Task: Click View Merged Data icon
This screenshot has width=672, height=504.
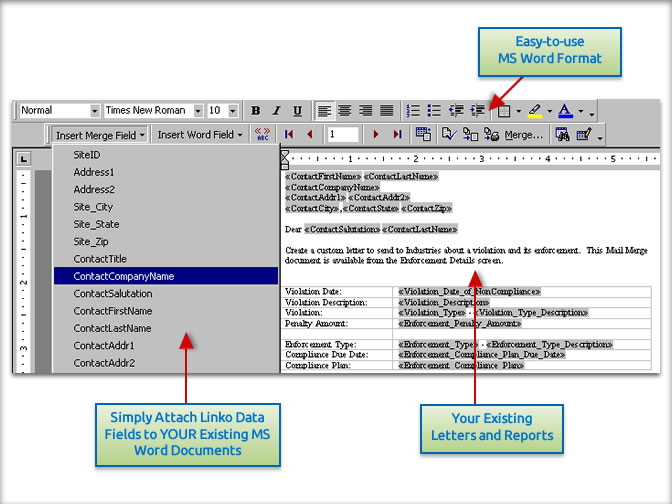Action: click(x=262, y=135)
